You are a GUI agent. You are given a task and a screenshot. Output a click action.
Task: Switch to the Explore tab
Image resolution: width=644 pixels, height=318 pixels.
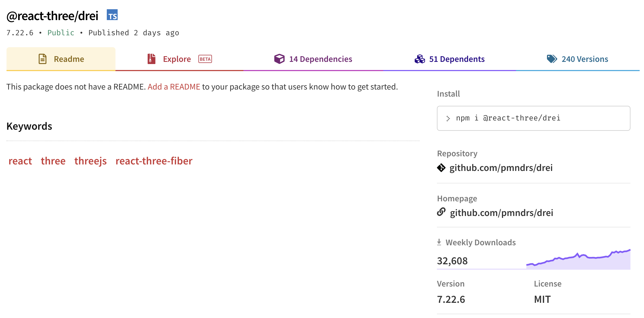tap(177, 59)
